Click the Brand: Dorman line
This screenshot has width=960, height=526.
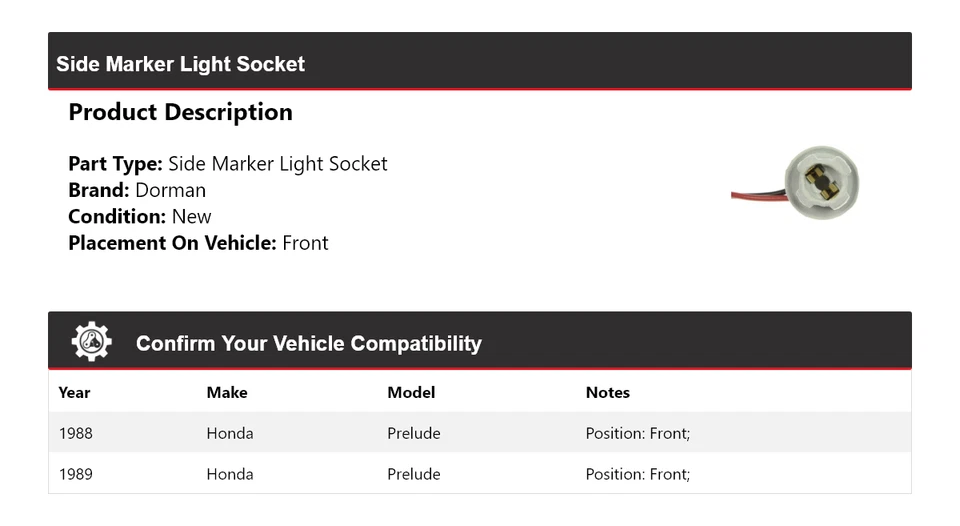pos(137,190)
